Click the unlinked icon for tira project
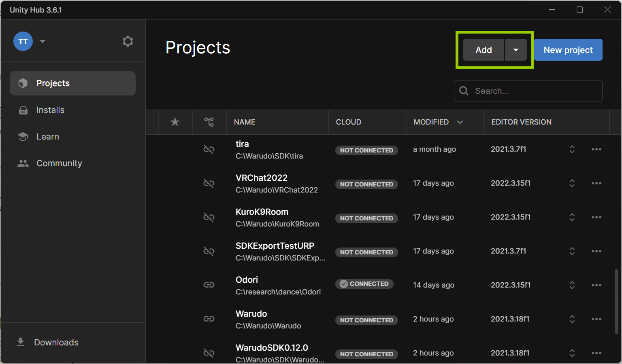The height and width of the screenshot is (364, 622). pyautogui.click(x=209, y=149)
